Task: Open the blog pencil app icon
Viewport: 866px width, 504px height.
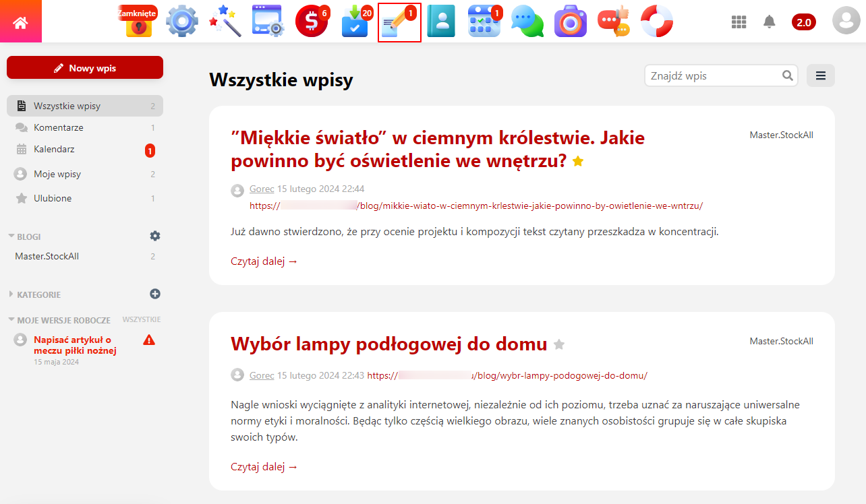Action: click(399, 22)
